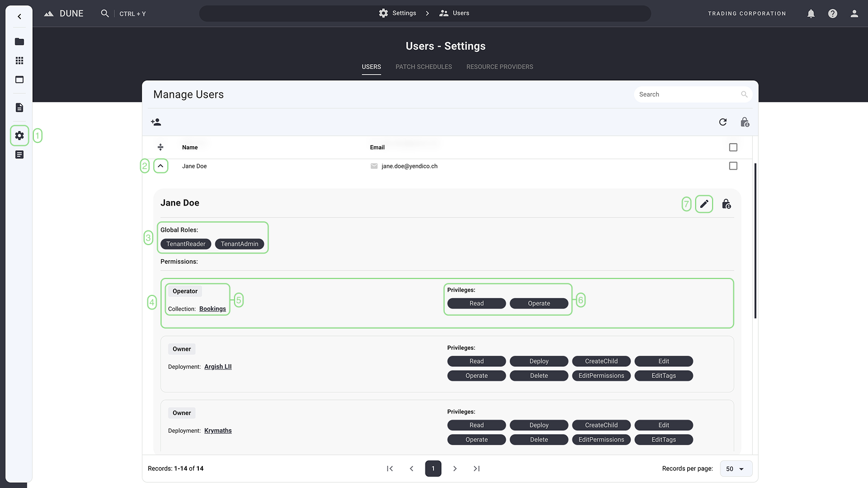This screenshot has height=488, width=868.
Task: Open notifications bell
Action: pos(811,14)
